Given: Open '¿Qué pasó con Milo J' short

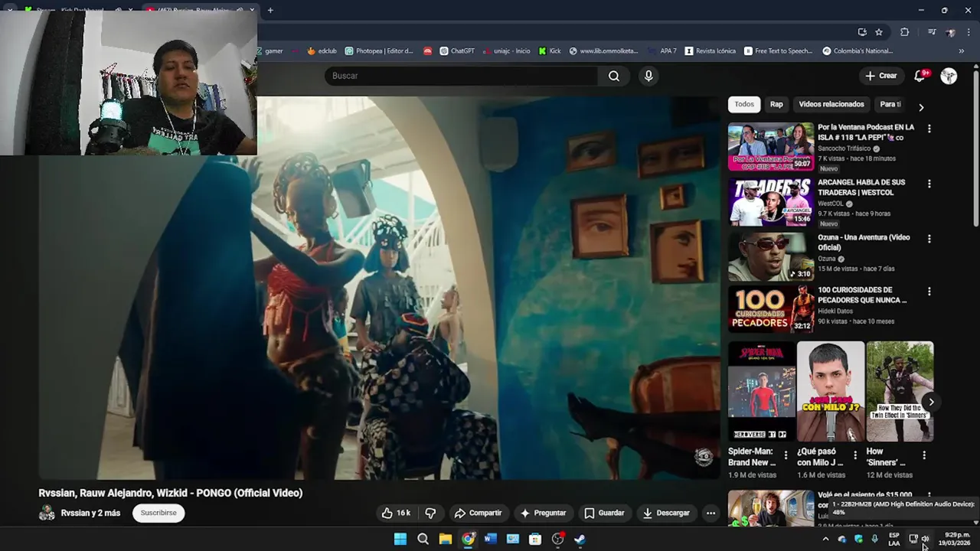Looking at the screenshot, I should coord(831,392).
